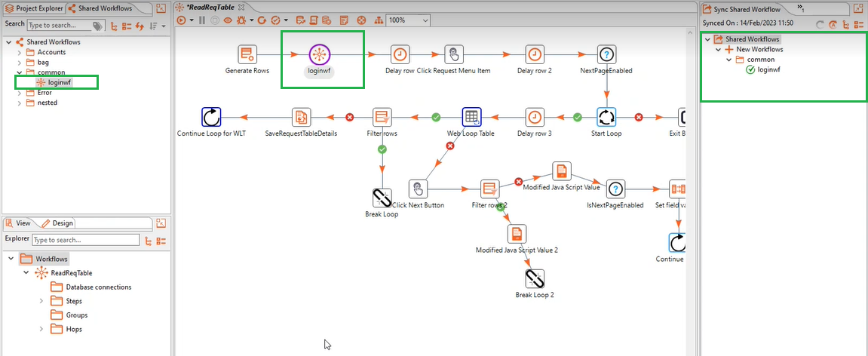Click the Preview eye icon in toolbar

pos(228,20)
